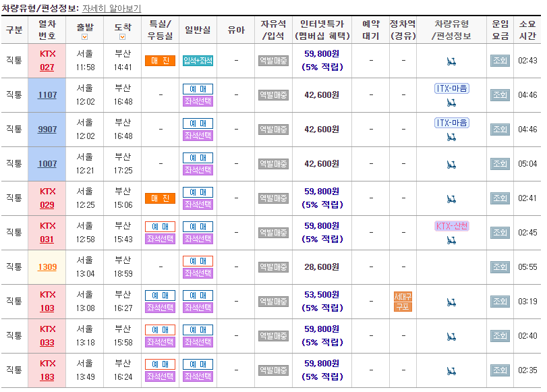
Task: Select the 53,500원 fare for KTX 103
Action: 322,295
